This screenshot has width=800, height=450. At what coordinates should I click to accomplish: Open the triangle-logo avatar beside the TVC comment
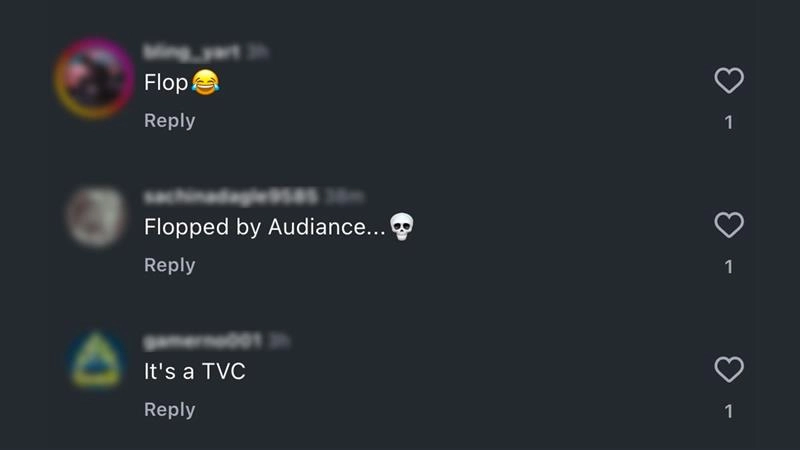point(96,359)
